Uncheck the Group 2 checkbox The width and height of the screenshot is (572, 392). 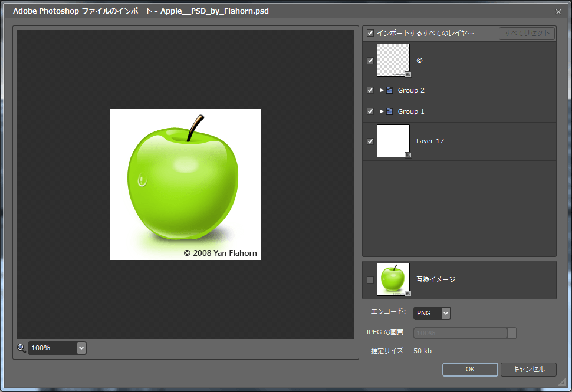[x=370, y=90]
